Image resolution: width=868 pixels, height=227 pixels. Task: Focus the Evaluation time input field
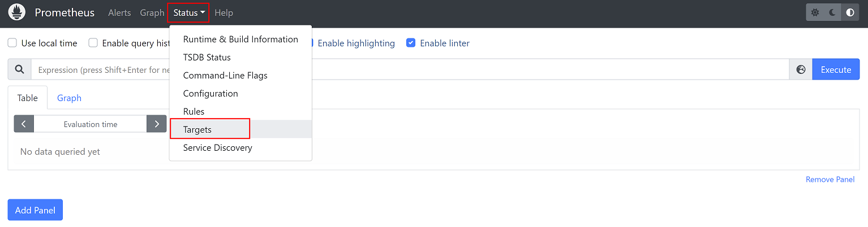pos(91,124)
